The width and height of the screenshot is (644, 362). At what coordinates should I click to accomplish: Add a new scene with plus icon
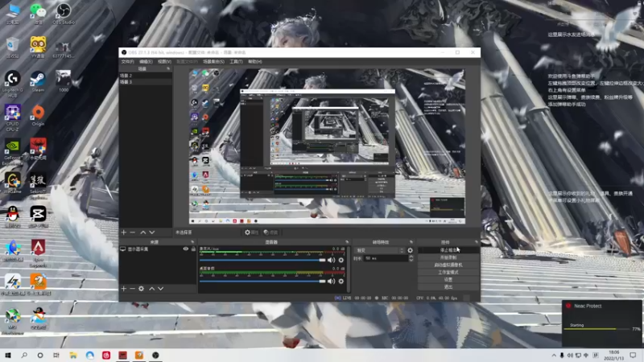(x=124, y=232)
